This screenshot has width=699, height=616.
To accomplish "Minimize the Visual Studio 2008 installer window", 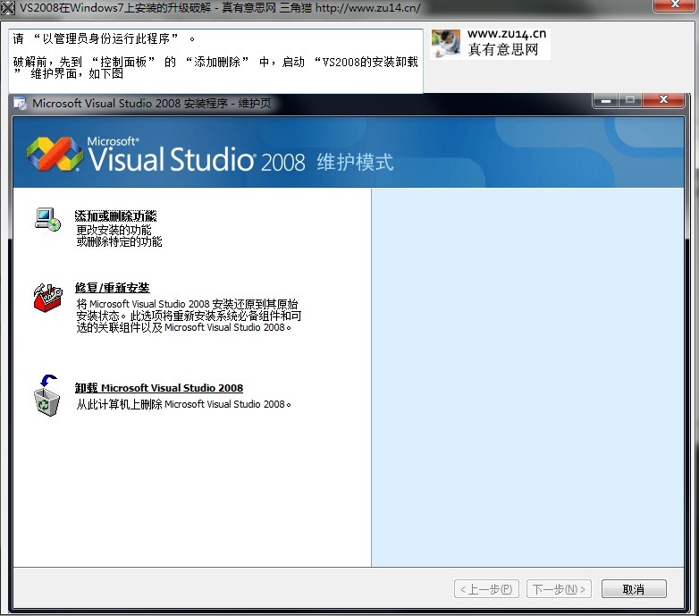I will [x=605, y=100].
